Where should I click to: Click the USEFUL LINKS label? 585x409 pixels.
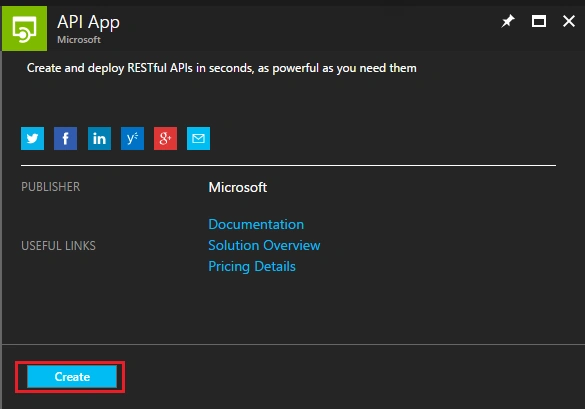pyautogui.click(x=58, y=246)
